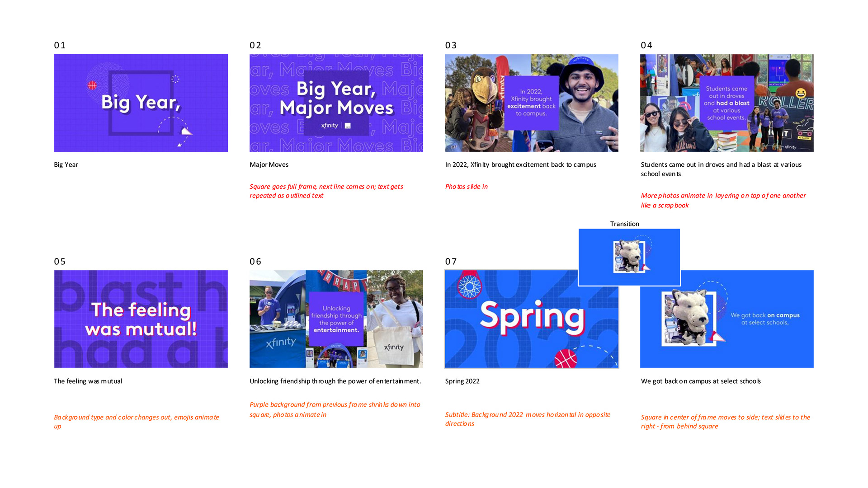Select the black caption 'The feeling was mutual'
The image size is (868, 488).
88,381
